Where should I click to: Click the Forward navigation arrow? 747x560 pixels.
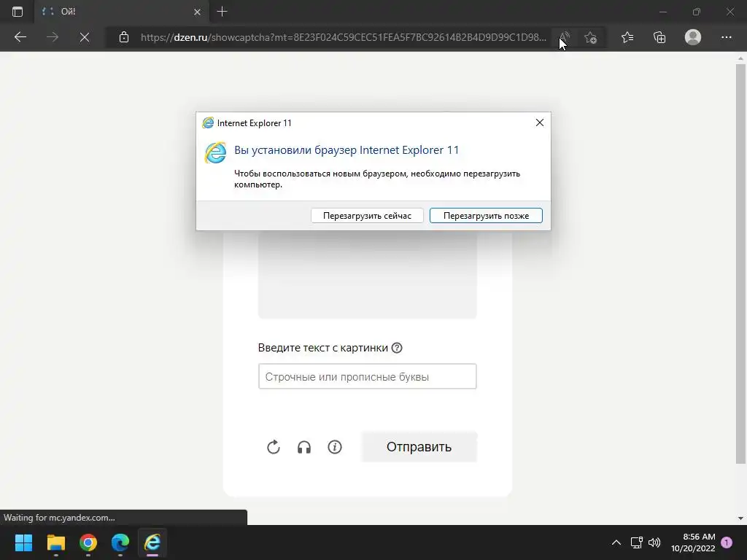(53, 37)
